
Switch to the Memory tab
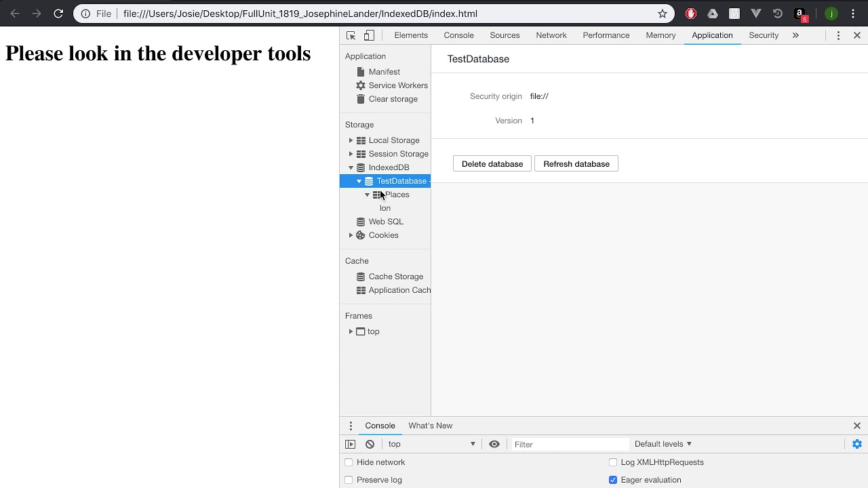(x=660, y=35)
